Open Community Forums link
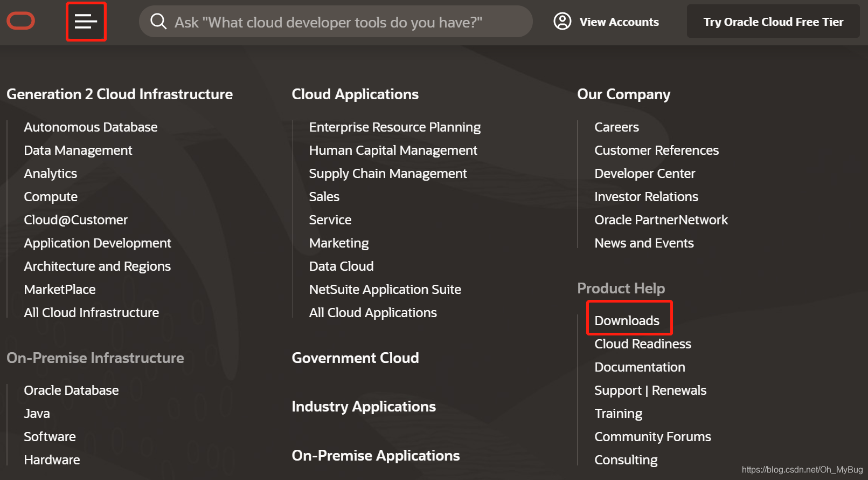This screenshot has width=868, height=480. tap(653, 437)
